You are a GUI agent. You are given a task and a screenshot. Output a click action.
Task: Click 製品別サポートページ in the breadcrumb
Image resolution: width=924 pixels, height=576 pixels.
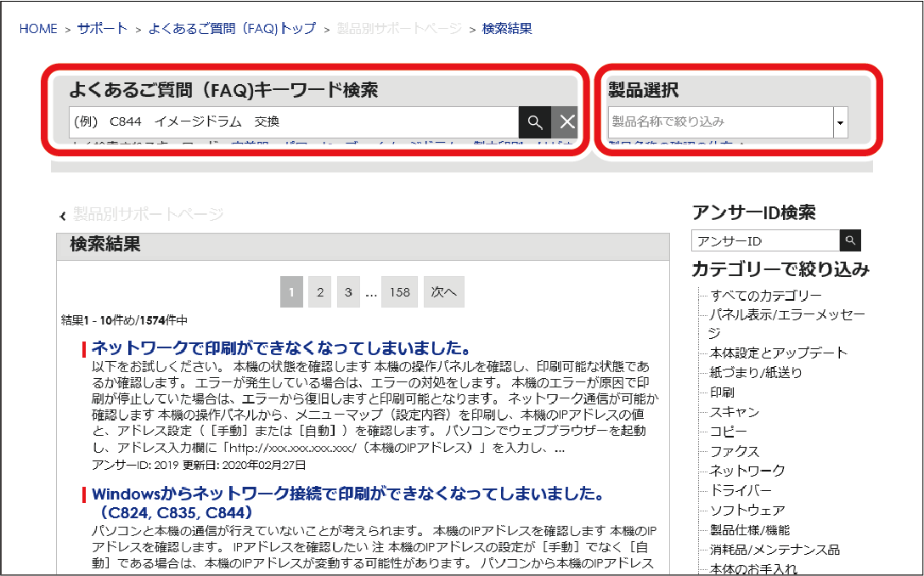tap(399, 29)
